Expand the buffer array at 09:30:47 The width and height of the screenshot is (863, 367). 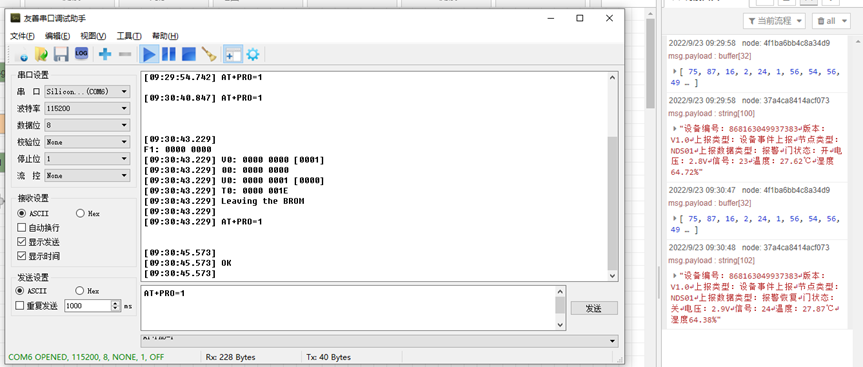[675, 218]
